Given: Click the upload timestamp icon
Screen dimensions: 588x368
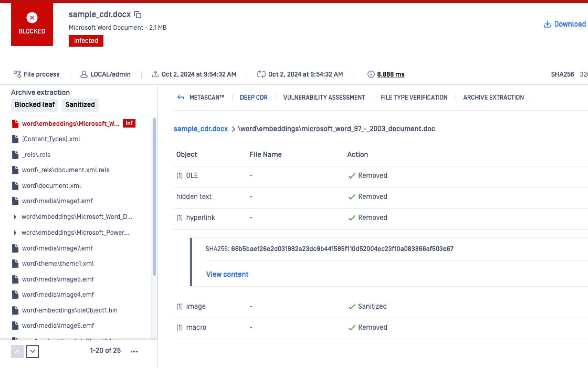Looking at the screenshot, I should coord(155,74).
